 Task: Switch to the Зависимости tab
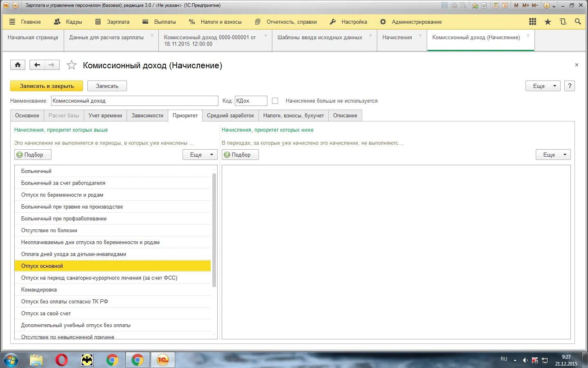click(x=147, y=115)
